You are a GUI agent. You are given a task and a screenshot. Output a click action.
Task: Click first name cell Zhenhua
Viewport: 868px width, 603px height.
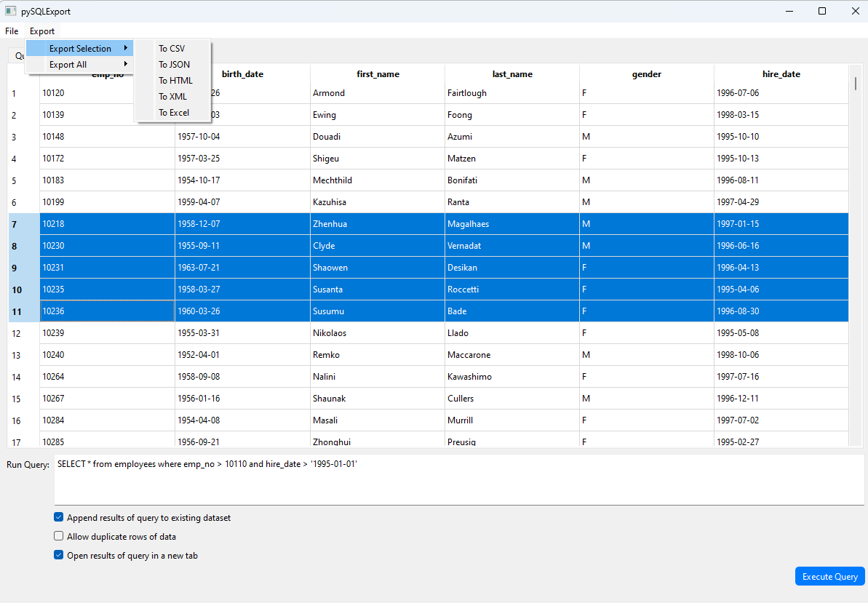(378, 224)
